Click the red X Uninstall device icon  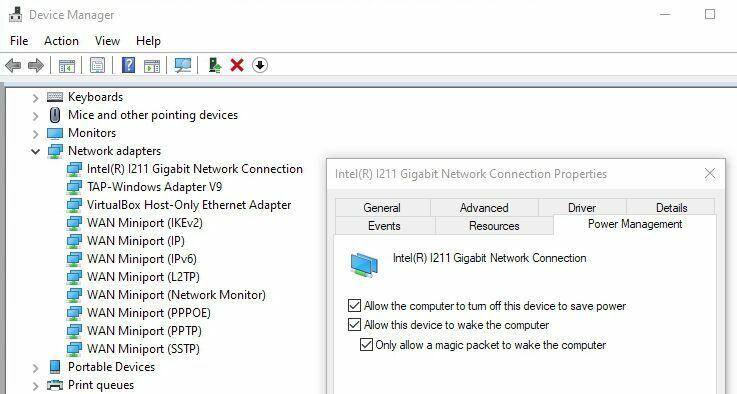(237, 65)
